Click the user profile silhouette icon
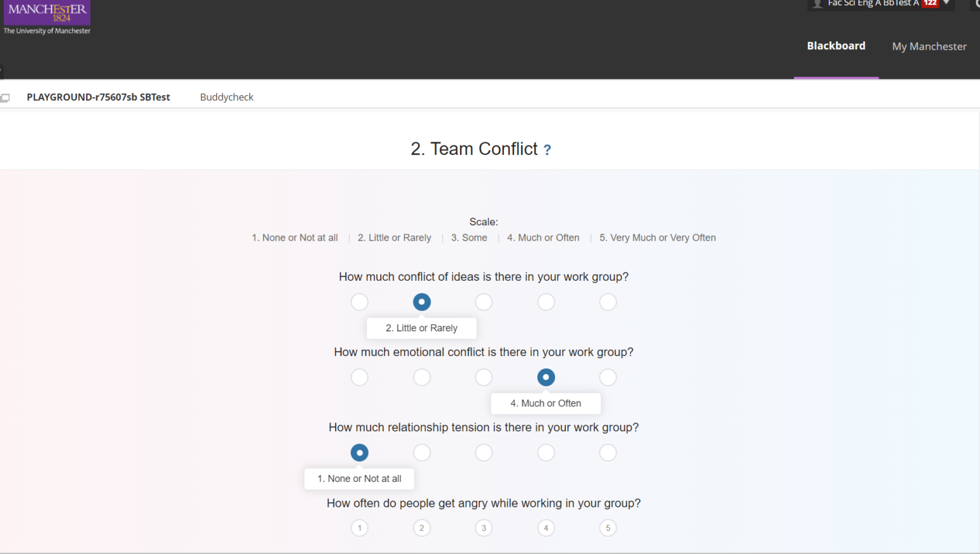 click(x=817, y=3)
